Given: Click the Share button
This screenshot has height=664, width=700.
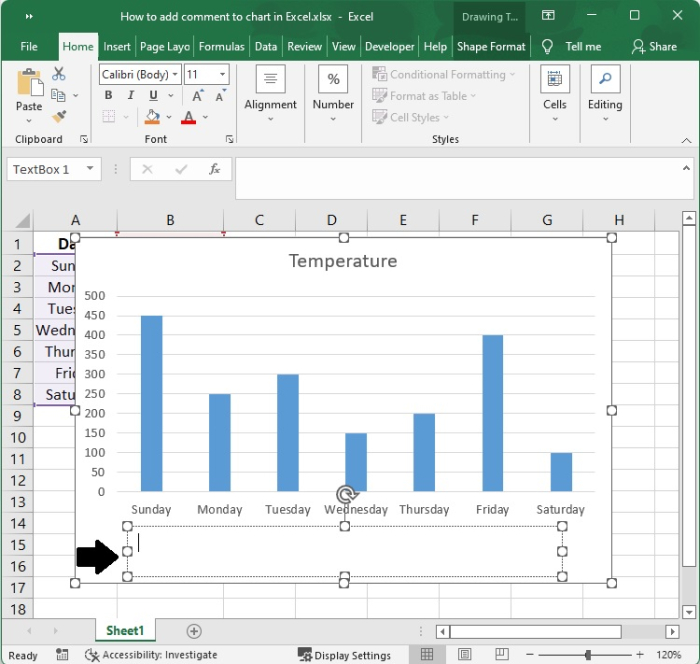Looking at the screenshot, I should point(654,46).
